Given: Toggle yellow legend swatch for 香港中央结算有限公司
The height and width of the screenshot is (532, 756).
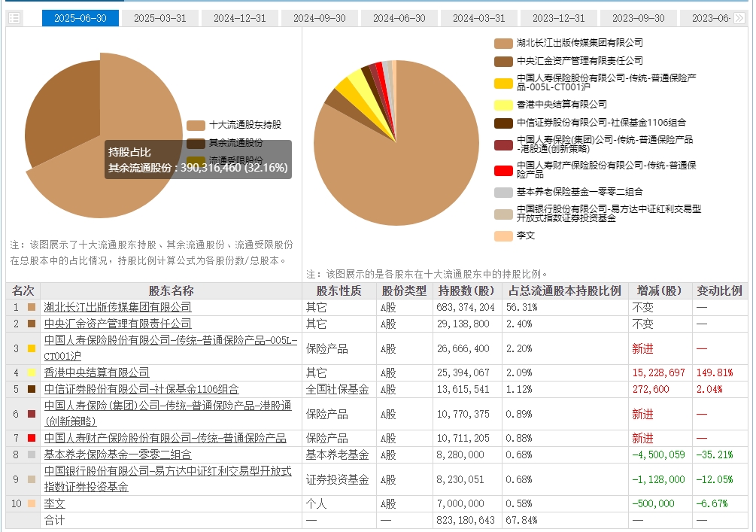Looking at the screenshot, I should tap(503, 105).
